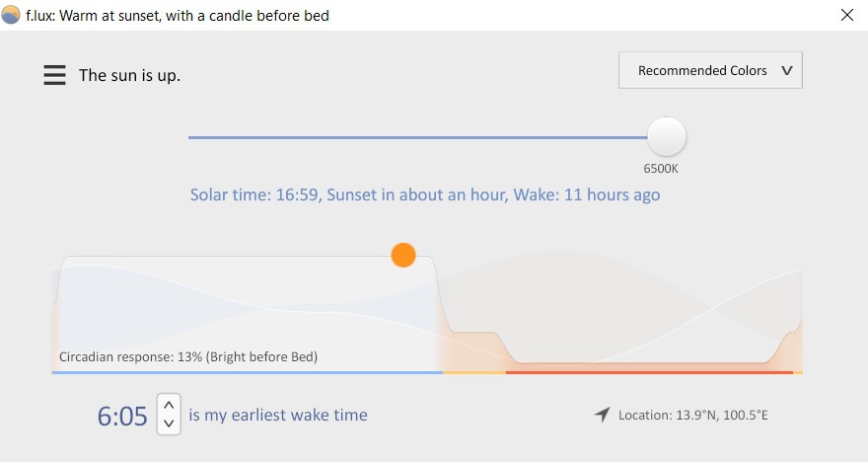Click the blue daytime segment of the timeline bar
The height and width of the screenshot is (462, 868).
click(x=247, y=372)
